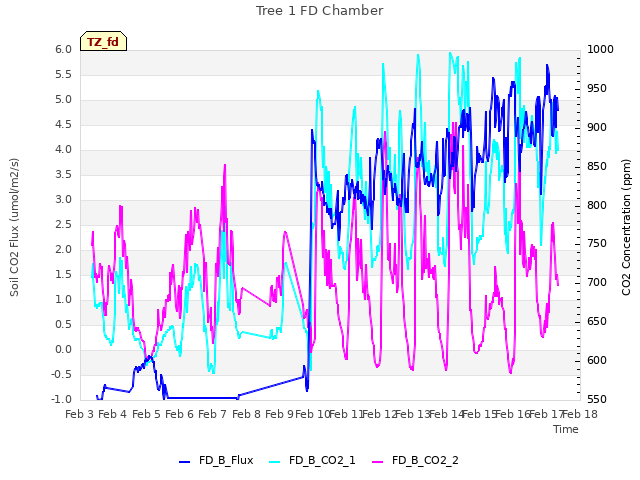Click the 6.0 left axis tick label
The width and height of the screenshot is (640, 480).
tap(64, 50)
